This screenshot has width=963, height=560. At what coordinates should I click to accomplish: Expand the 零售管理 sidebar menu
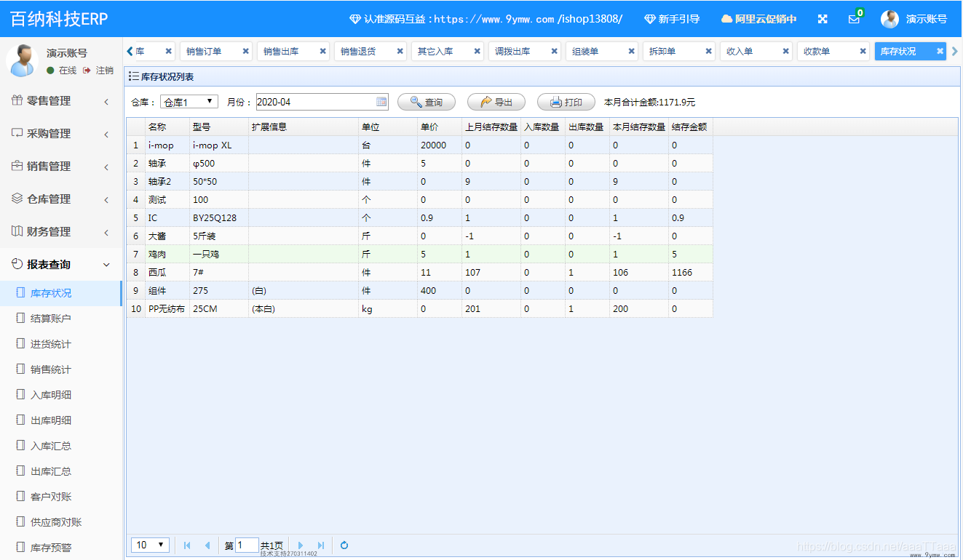click(61, 101)
